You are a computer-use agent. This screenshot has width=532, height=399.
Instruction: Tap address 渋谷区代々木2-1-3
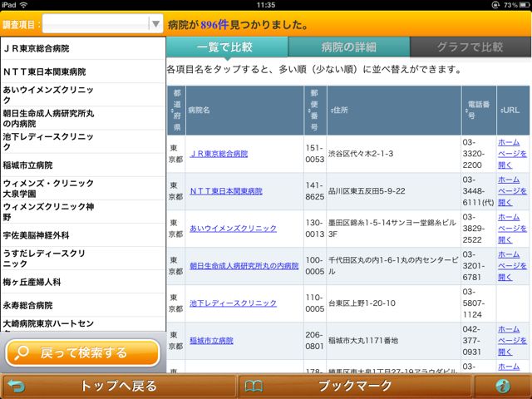coord(361,154)
